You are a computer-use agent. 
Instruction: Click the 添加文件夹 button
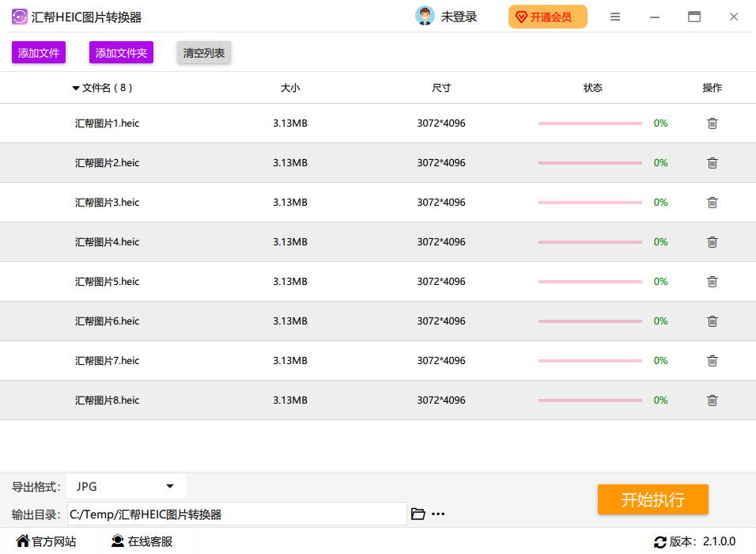pyautogui.click(x=121, y=53)
